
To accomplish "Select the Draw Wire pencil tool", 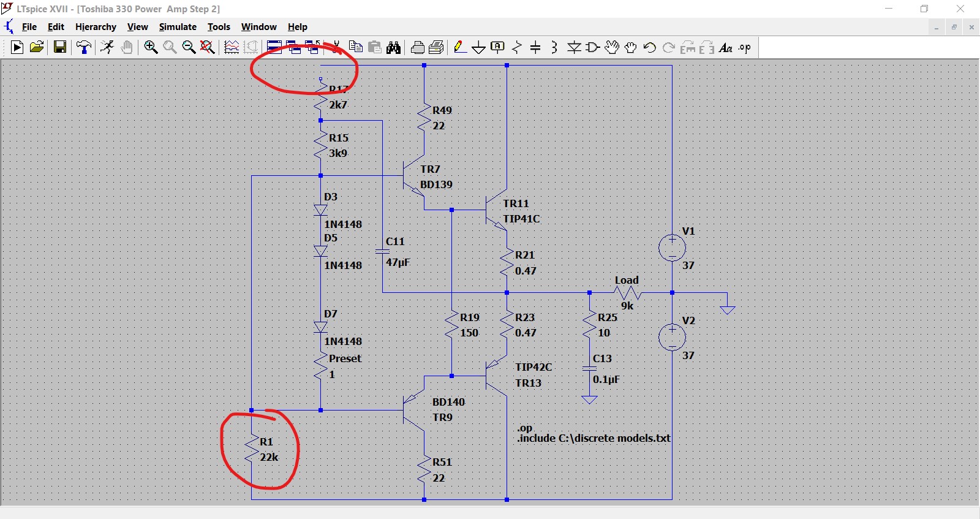I will 460,47.
